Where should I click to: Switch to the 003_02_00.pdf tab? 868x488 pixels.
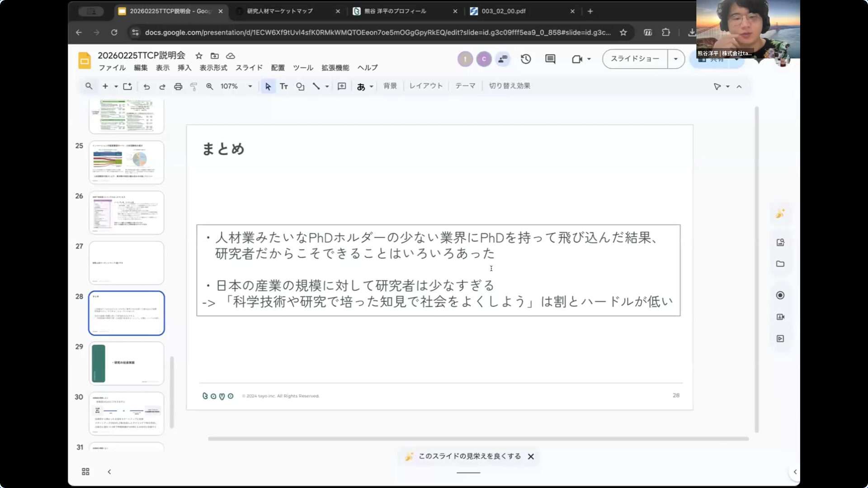pos(504,11)
